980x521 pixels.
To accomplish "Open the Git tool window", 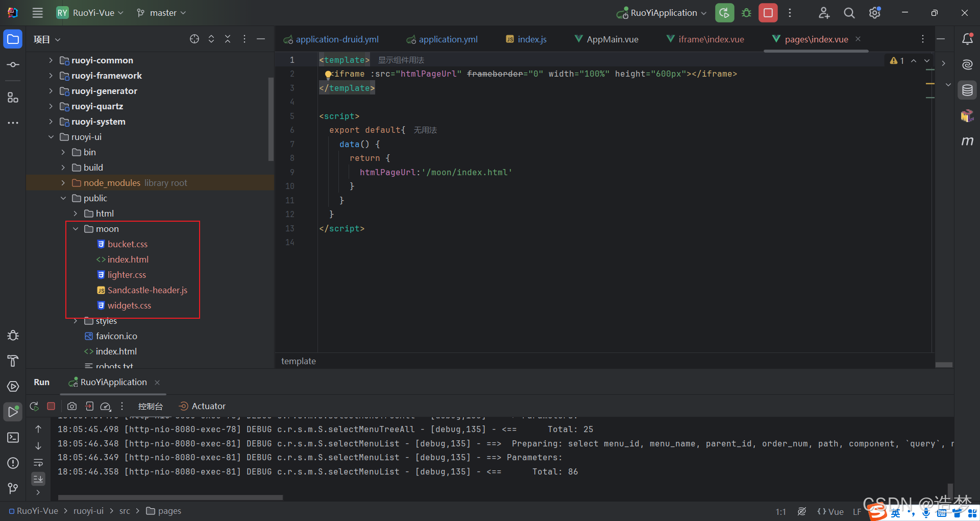I will coord(13,489).
